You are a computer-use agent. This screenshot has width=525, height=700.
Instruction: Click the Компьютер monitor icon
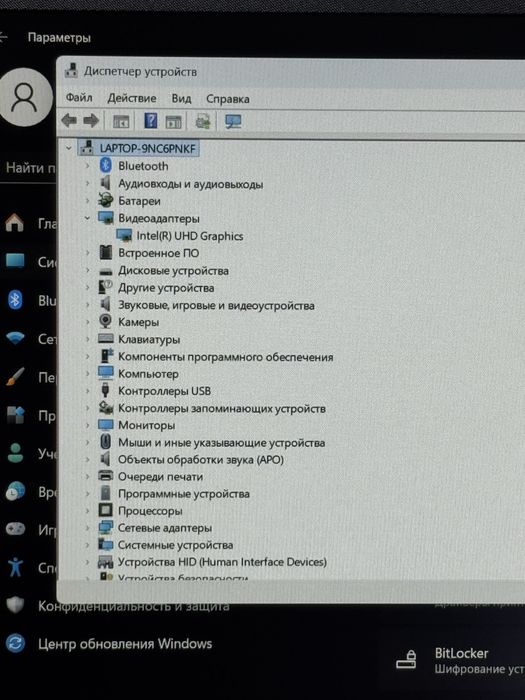[106, 373]
